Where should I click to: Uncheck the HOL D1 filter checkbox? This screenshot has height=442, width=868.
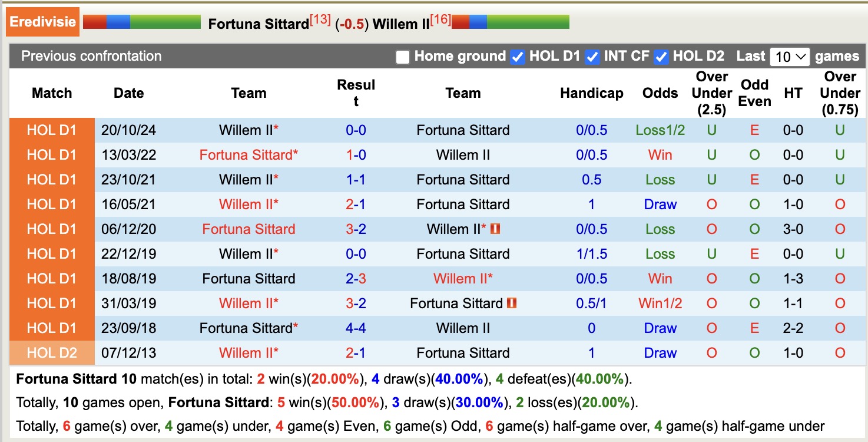point(517,57)
